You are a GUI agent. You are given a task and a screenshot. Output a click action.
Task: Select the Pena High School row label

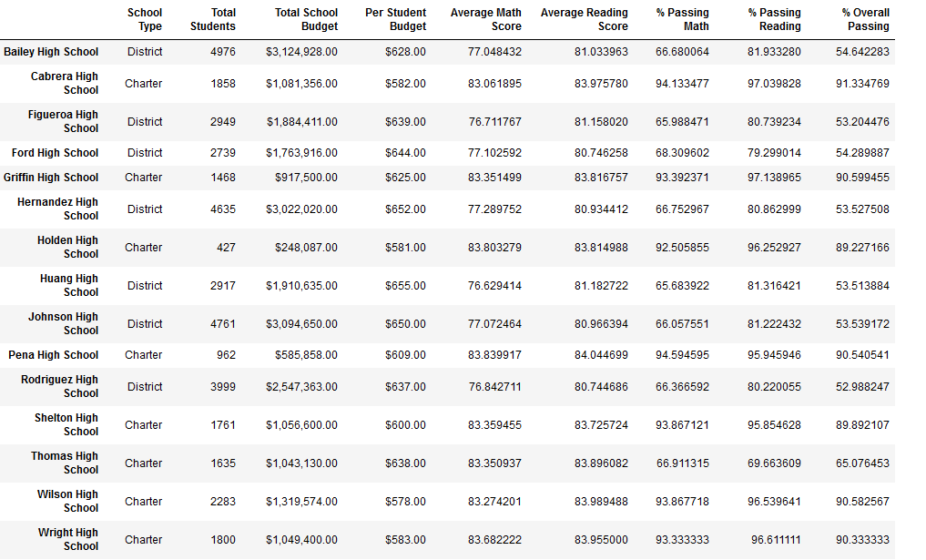(53, 355)
